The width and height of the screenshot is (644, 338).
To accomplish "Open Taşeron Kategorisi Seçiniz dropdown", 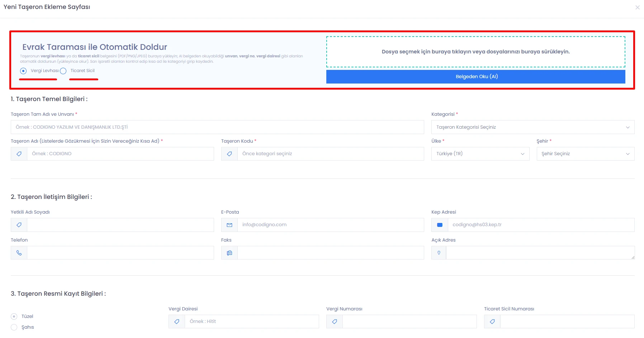I will [533, 127].
